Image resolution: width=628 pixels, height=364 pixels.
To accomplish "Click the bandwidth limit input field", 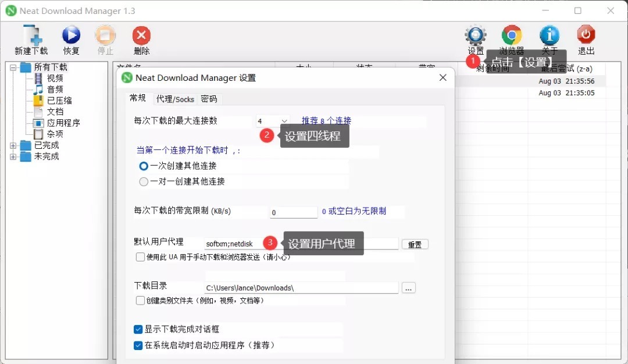I will click(294, 212).
